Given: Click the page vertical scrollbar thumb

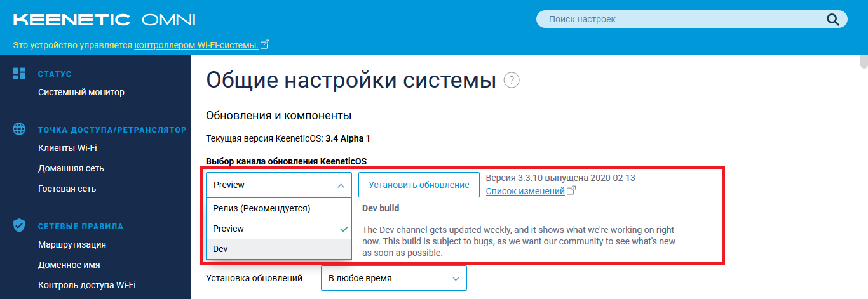Looking at the screenshot, I should tap(864, 61).
